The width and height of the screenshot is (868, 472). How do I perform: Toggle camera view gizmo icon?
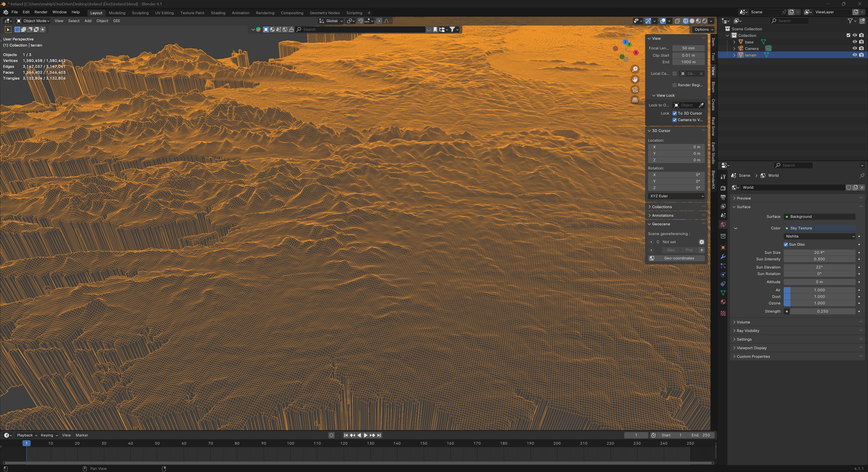[x=635, y=90]
